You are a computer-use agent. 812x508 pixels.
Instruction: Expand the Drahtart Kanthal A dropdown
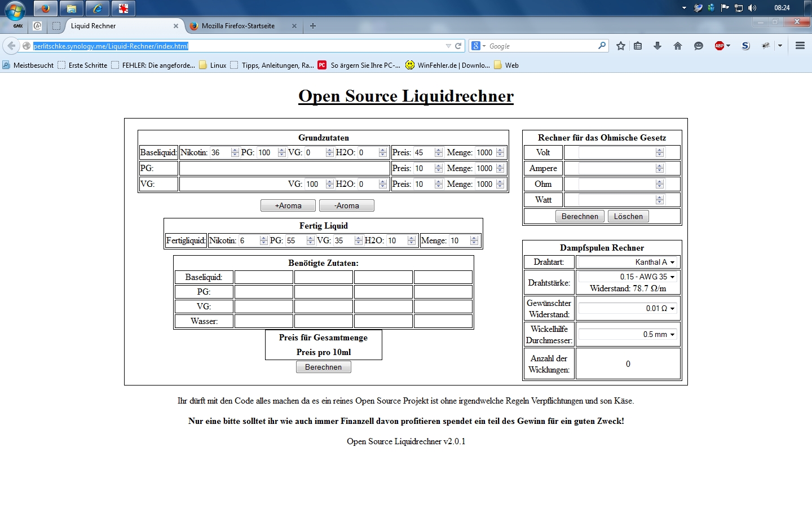(x=628, y=262)
